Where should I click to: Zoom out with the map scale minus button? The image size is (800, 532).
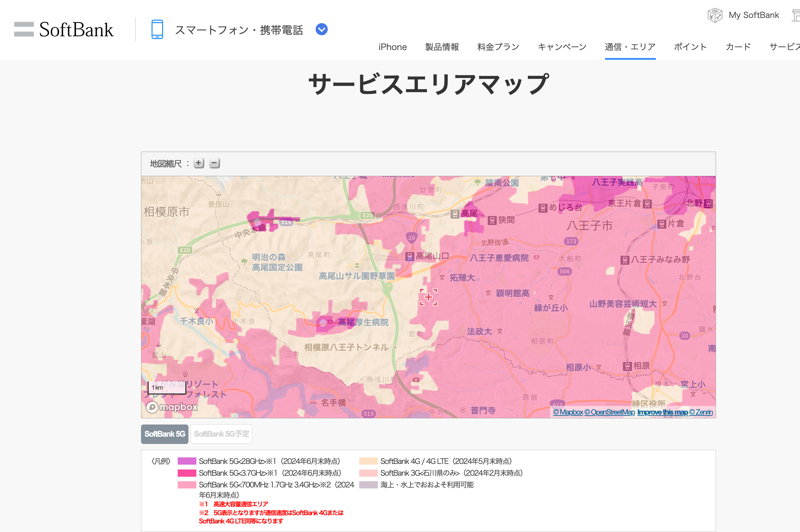pos(215,163)
